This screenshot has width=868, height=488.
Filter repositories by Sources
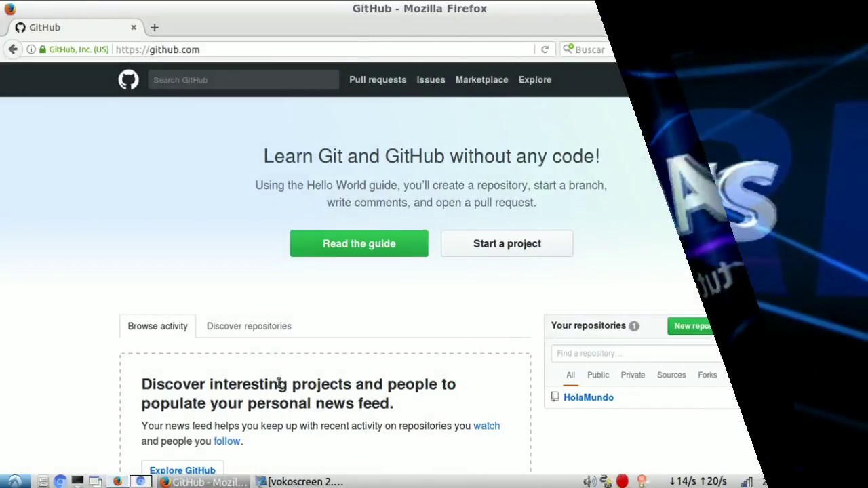pos(671,375)
